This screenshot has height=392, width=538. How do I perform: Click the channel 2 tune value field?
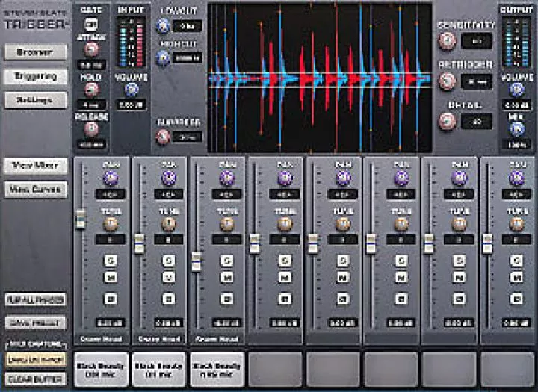coord(168,240)
